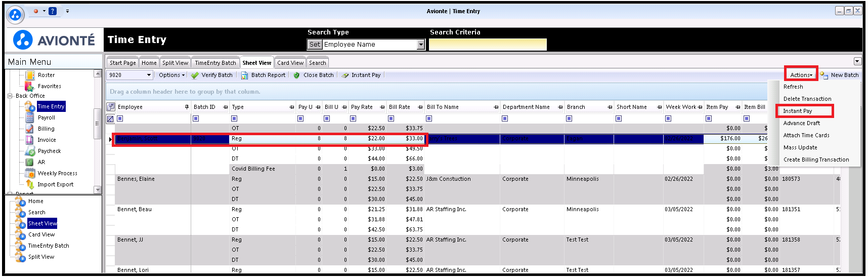The image size is (868, 278).
Task: Choose Refresh from Actions menu
Action: tap(793, 87)
